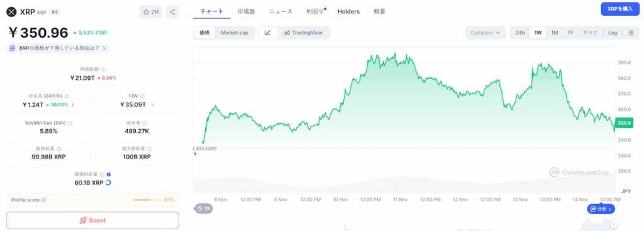
Task: Switch to TradingView chart
Action: click(x=303, y=33)
